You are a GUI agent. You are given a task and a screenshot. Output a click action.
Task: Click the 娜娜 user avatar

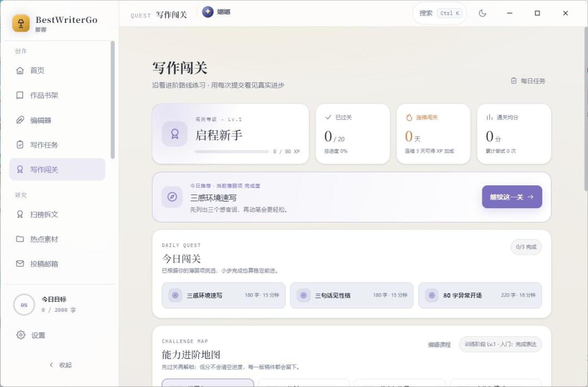coord(208,12)
